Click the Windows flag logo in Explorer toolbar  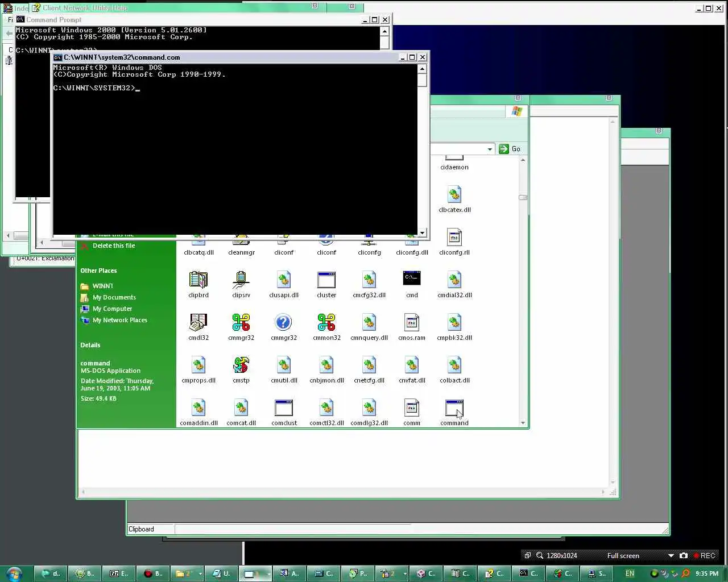pos(517,111)
